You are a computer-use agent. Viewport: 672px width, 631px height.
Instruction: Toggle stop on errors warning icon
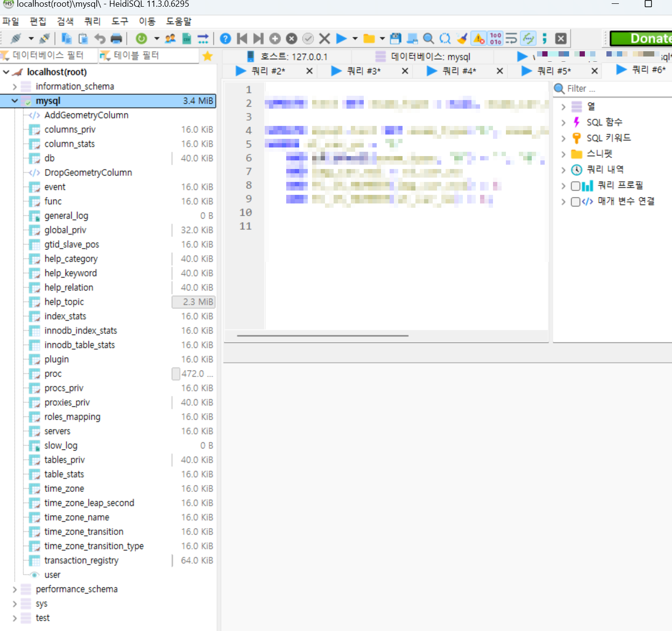tap(479, 38)
